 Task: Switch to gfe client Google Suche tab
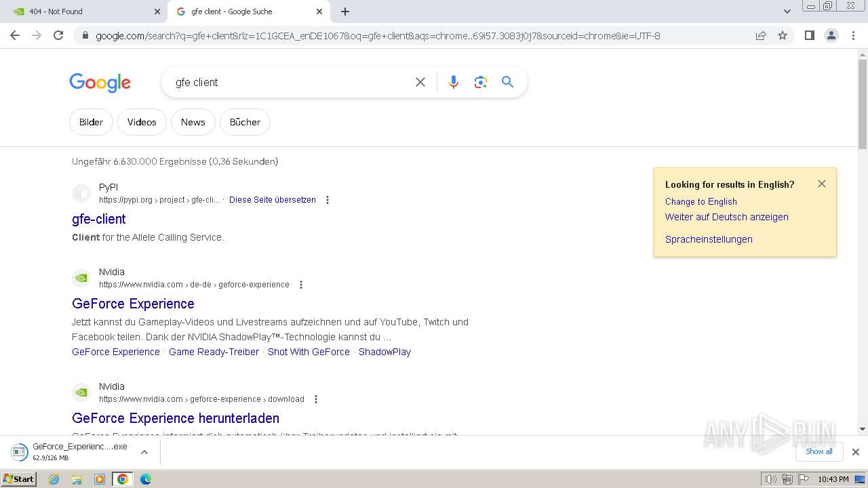click(x=248, y=12)
